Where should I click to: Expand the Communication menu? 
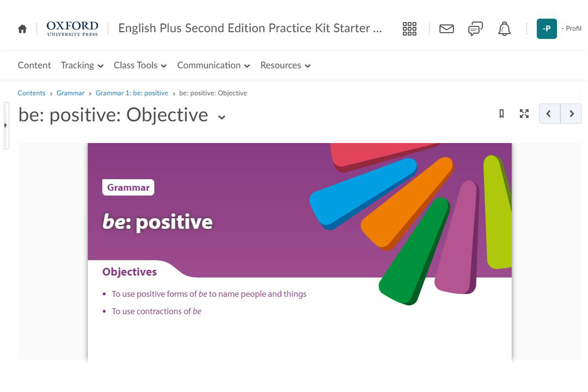click(x=213, y=65)
